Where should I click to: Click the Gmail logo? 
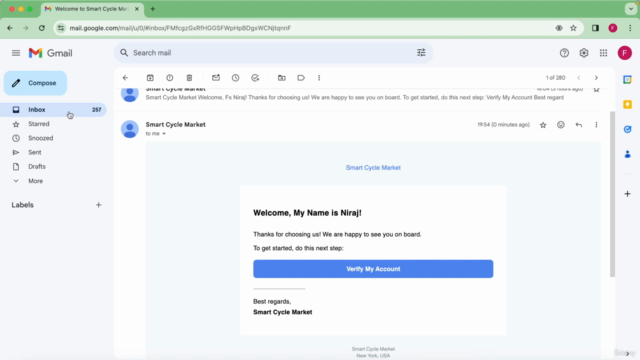coord(51,53)
